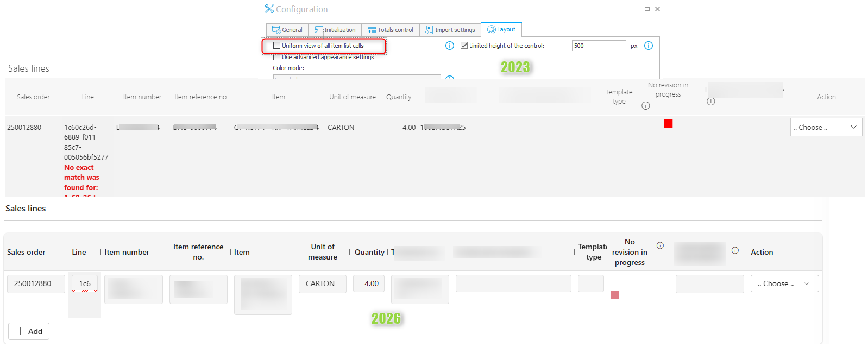
Task: Toggle Use advanced appearance settings checkbox
Action: click(277, 57)
